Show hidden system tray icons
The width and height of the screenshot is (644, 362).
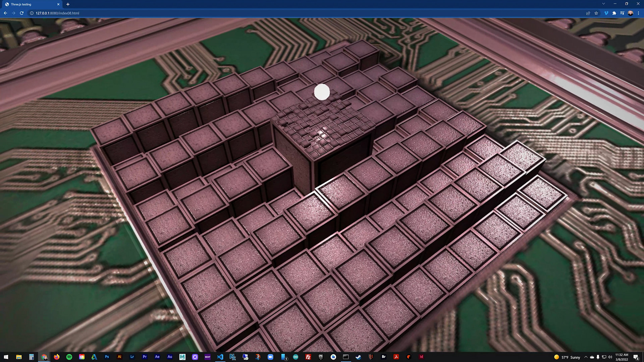click(x=586, y=357)
